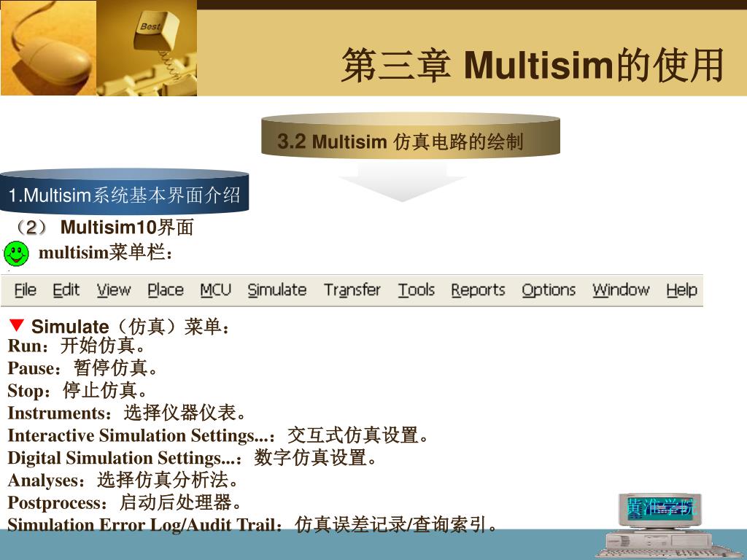Click the computer image at bottom right
The height and width of the screenshot is (560, 747).
pos(659,526)
